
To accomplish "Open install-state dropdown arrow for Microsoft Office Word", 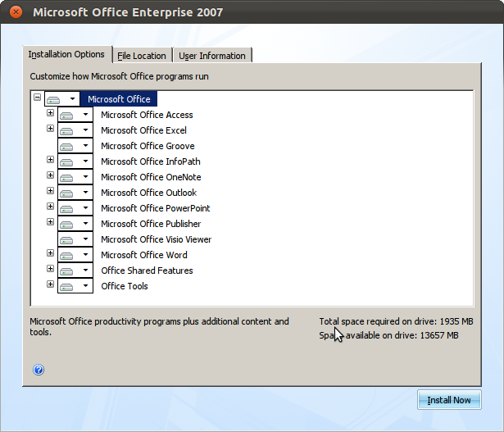I will [85, 254].
